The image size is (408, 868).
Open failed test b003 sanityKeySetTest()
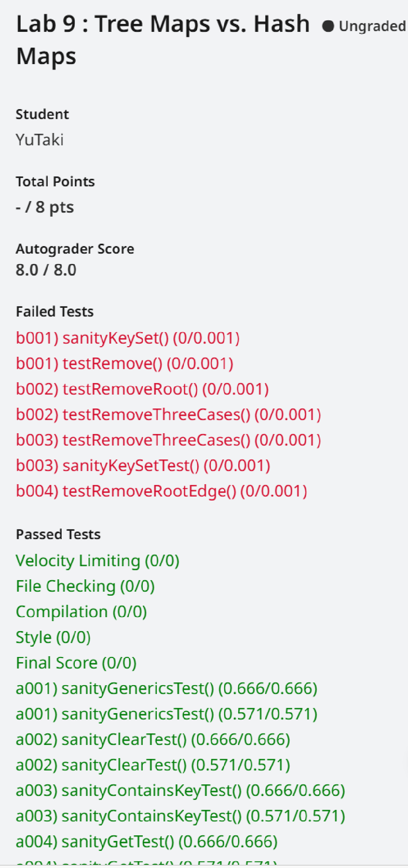coord(143,465)
